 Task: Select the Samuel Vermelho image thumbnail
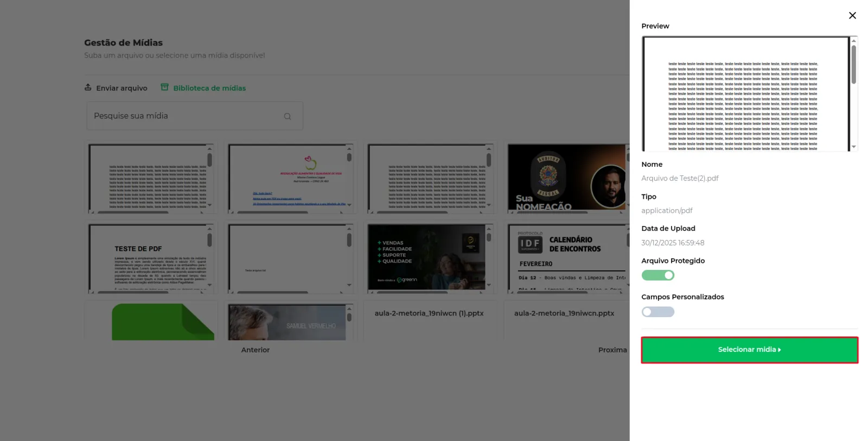pos(290,322)
